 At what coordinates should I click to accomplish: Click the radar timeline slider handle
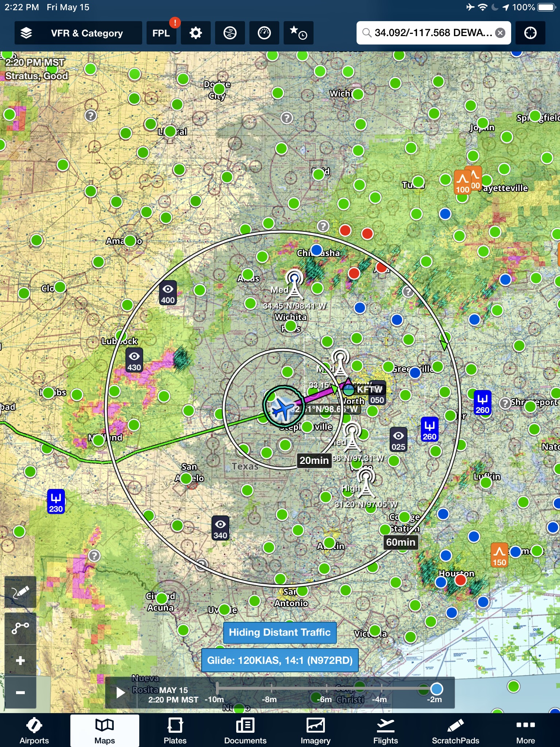pos(436,689)
